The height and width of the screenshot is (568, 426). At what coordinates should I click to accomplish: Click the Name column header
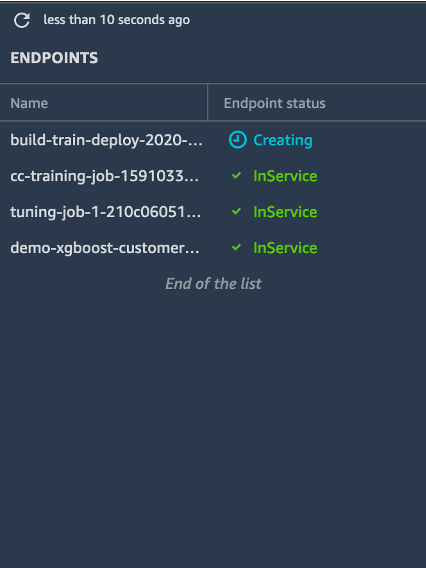pyautogui.click(x=29, y=103)
